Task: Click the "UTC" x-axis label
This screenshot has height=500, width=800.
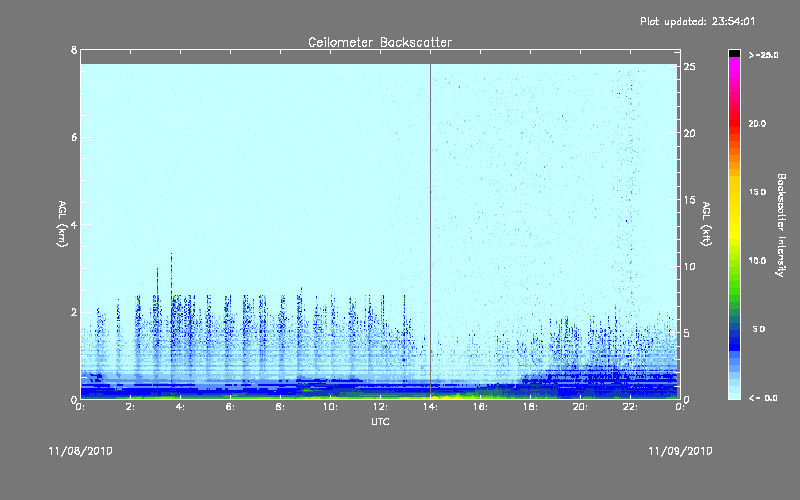Action: 380,421
